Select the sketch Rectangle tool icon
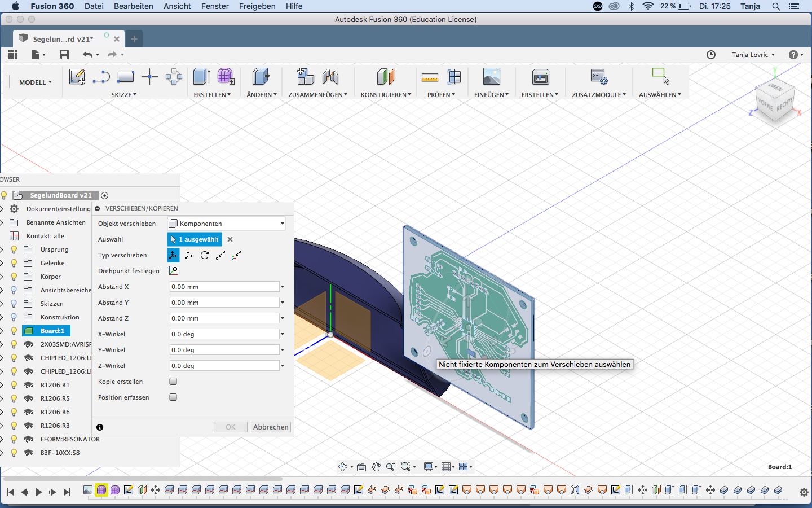This screenshot has width=812, height=508. coord(125,77)
